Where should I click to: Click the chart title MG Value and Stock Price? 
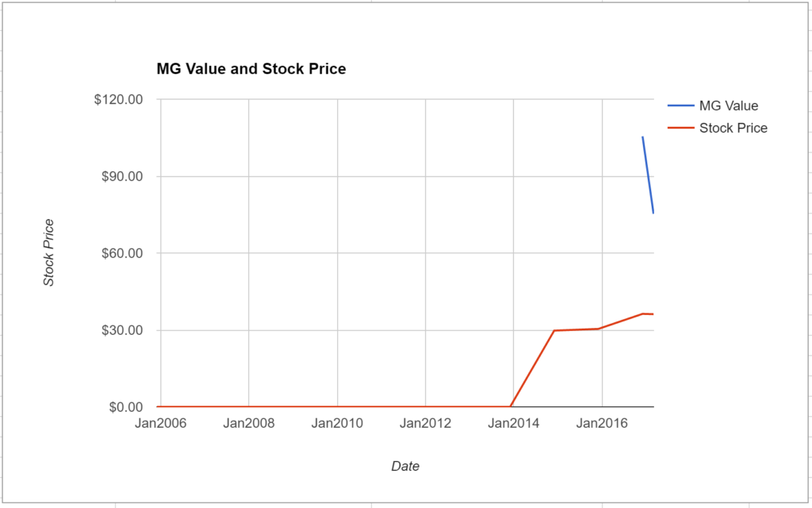251,69
